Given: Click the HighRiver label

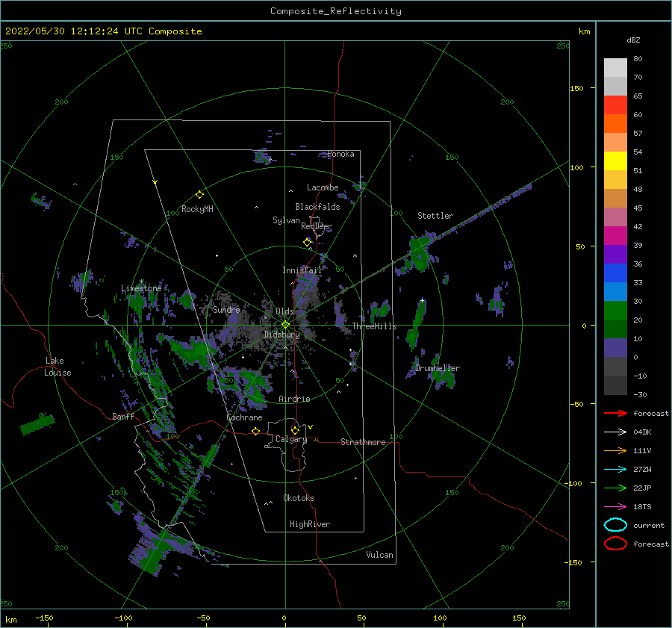Looking at the screenshot, I should point(310,524).
